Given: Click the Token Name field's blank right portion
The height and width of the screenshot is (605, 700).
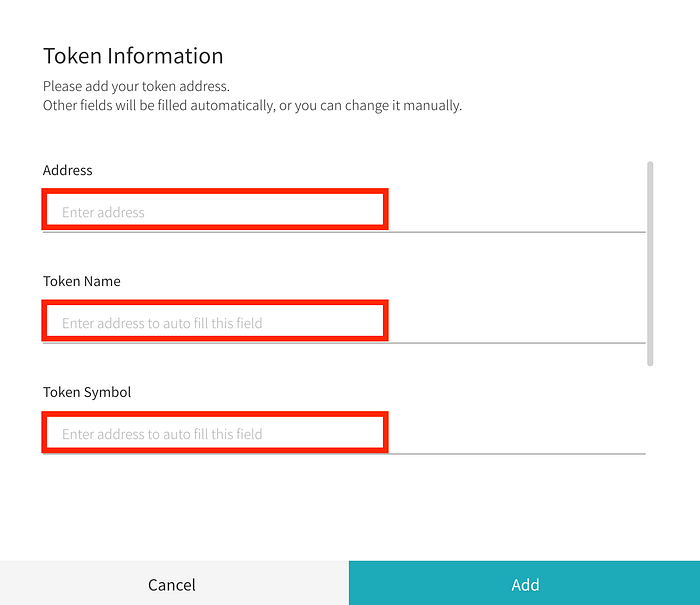Looking at the screenshot, I should click(x=517, y=322).
